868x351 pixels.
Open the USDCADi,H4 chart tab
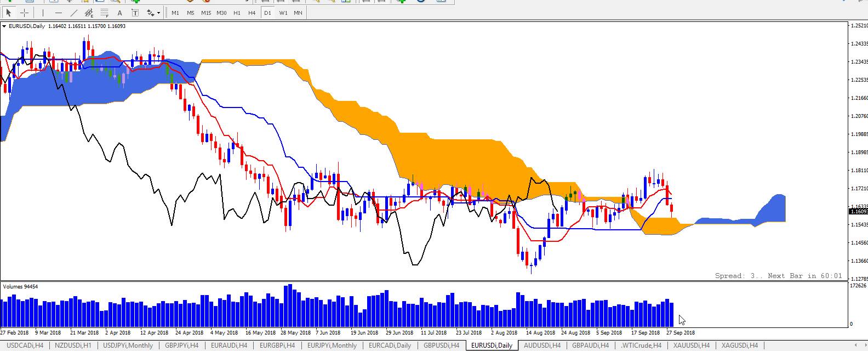point(25,346)
